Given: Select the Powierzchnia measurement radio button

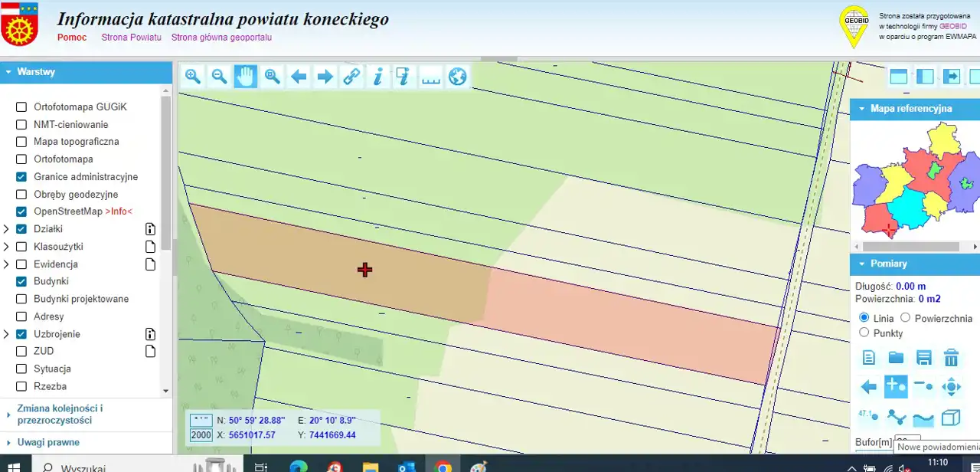Looking at the screenshot, I should pos(905,318).
